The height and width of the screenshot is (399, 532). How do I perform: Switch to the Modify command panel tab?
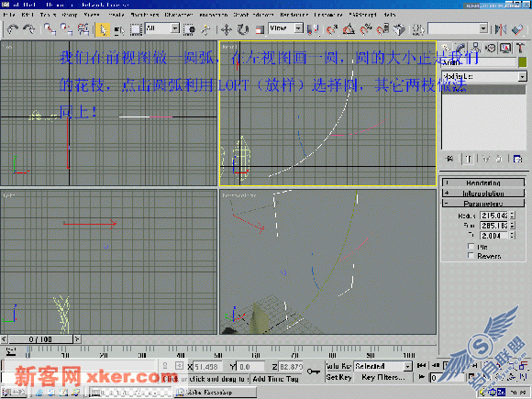460,49
